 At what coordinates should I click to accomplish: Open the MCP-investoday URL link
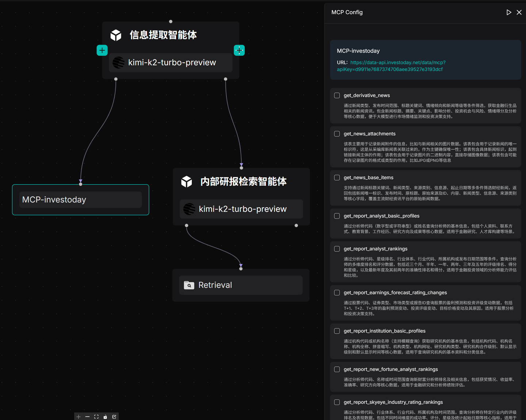[397, 62]
